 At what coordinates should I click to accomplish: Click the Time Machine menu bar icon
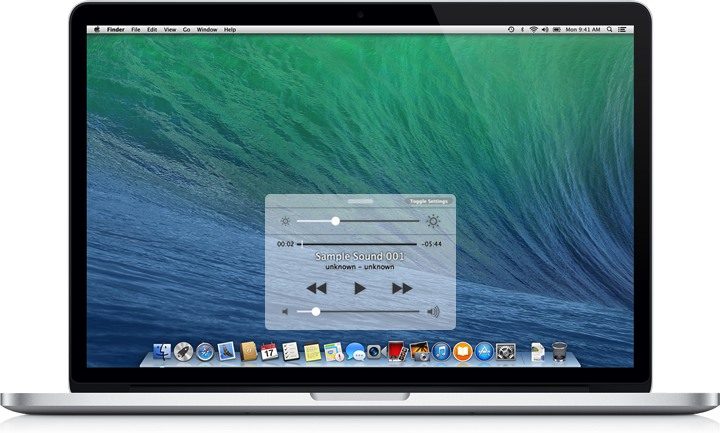pyautogui.click(x=511, y=29)
